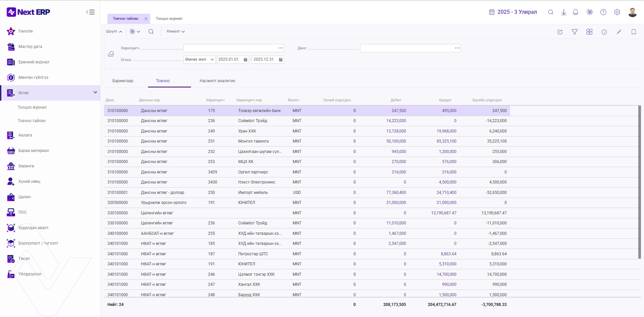The image size is (644, 317).
Task: Open the Нэмэлт dropdown menu
Action: [x=176, y=32]
